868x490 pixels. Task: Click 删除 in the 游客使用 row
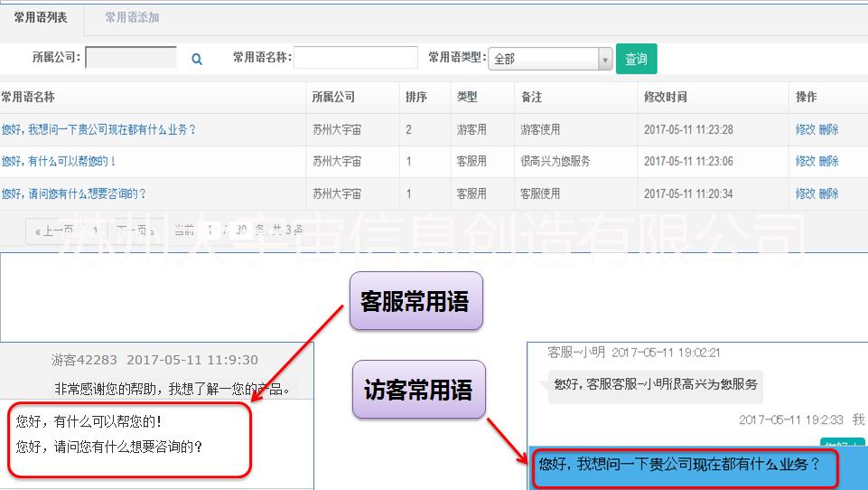(828, 129)
